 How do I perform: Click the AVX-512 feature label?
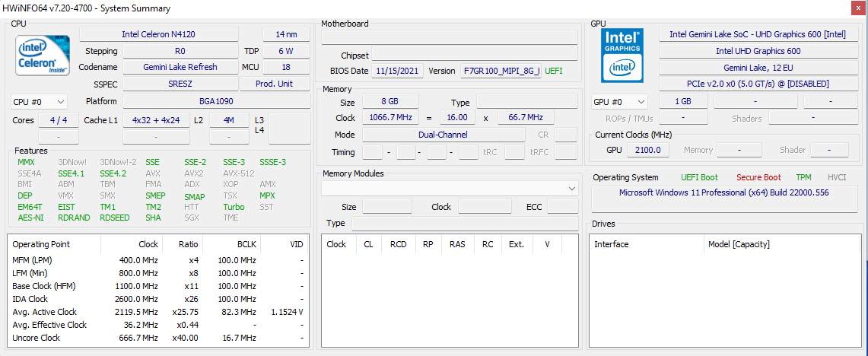[239, 173]
